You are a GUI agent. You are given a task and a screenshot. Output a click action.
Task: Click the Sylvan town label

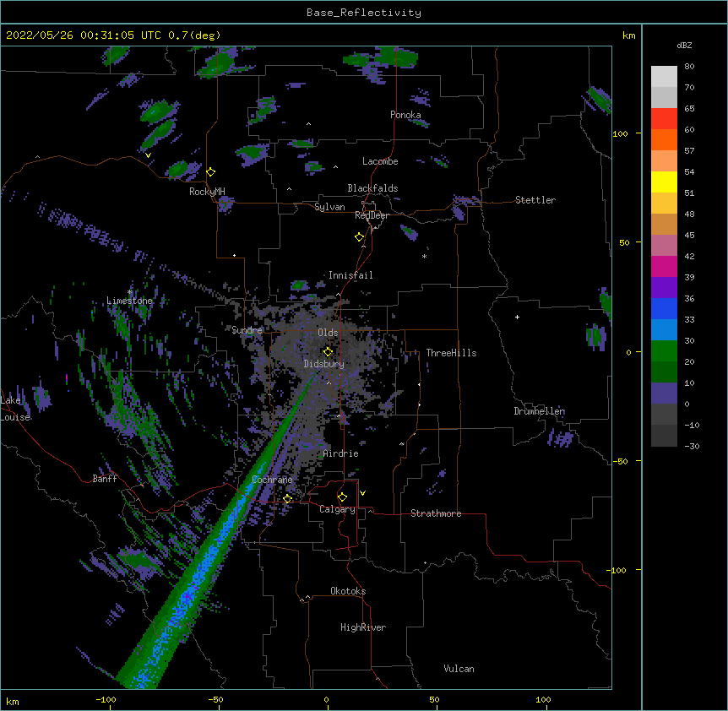329,207
